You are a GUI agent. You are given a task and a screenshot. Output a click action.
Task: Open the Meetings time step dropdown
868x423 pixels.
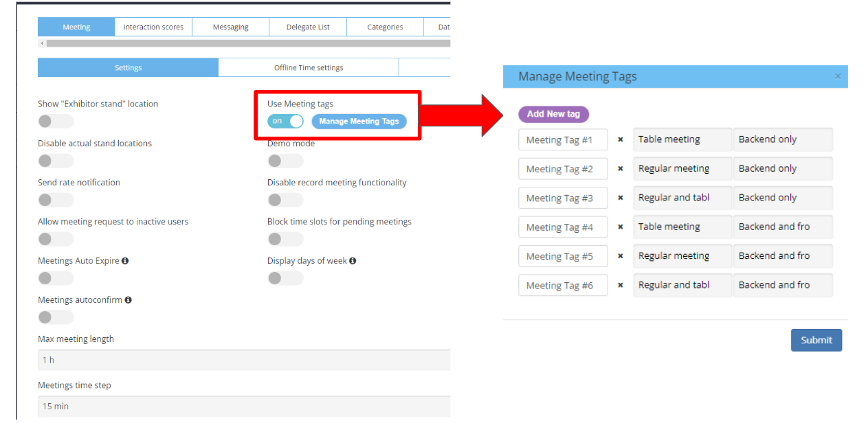click(244, 406)
